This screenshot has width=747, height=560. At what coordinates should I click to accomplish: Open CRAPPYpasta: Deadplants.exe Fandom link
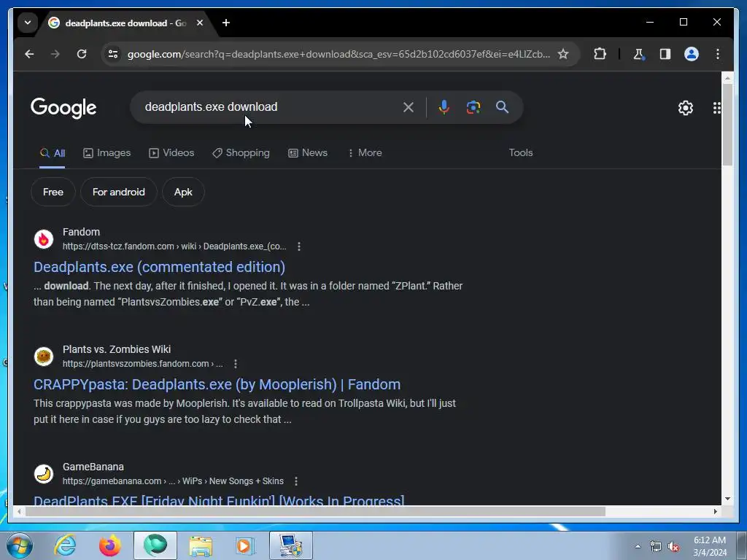pyautogui.click(x=217, y=385)
